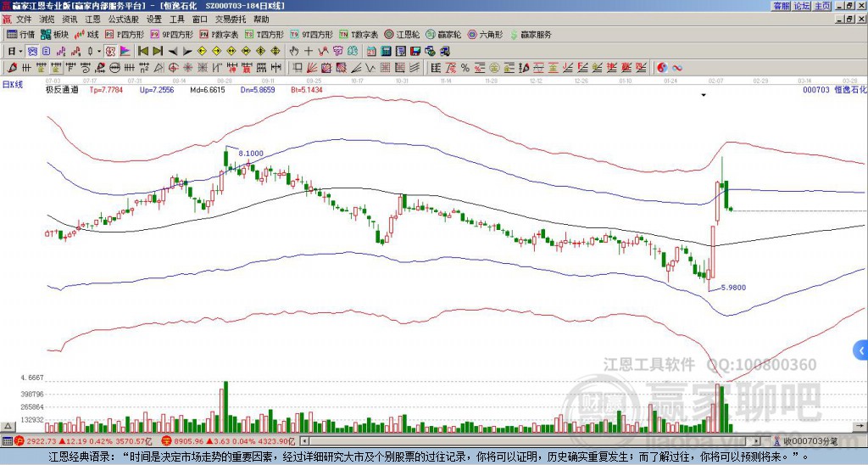The width and height of the screenshot is (868, 465).
Task: Switch to the K线 candlestick chart
Action: (87, 34)
